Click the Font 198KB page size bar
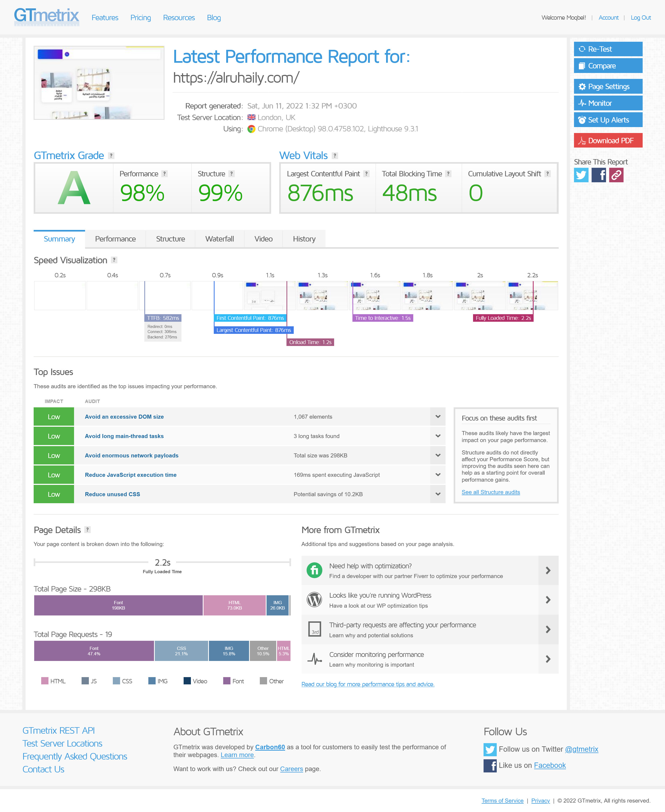This screenshot has width=665, height=812. coord(118,605)
